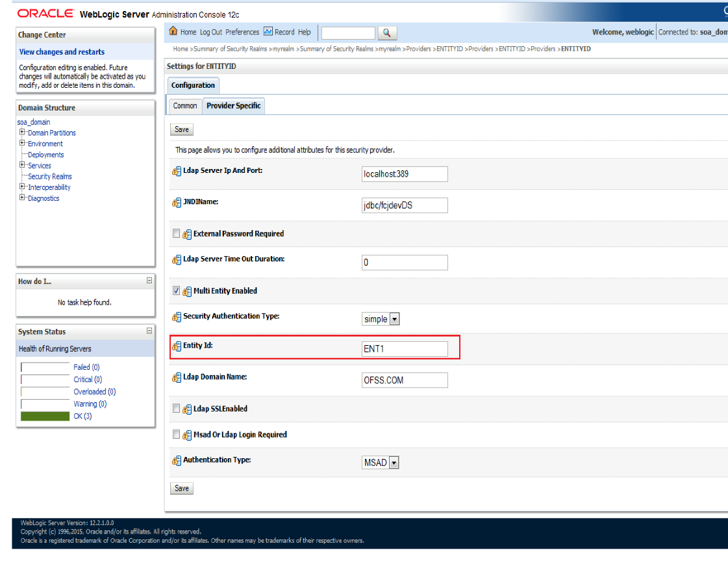Click the Record icon in toolbar
Image resolution: width=728 pixels, height=570 pixels.
[268, 31]
